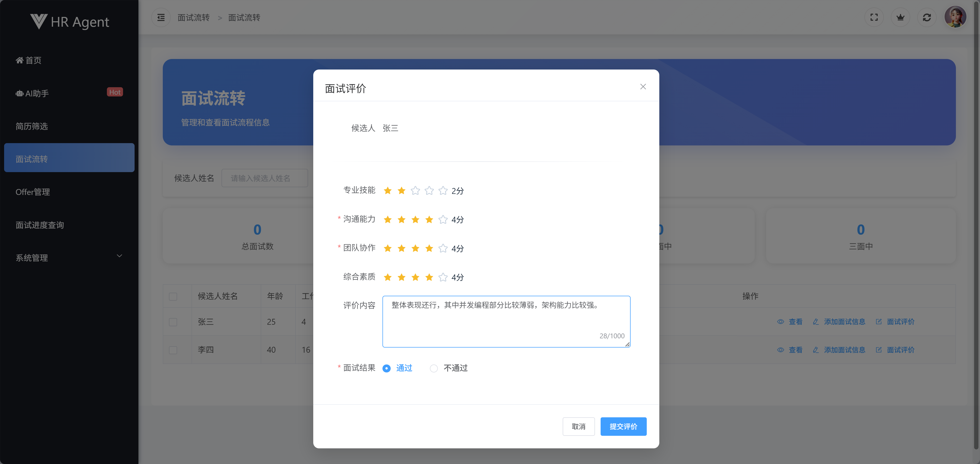Click into the 评价内容 text area
This screenshot has width=980, height=464.
click(x=506, y=321)
